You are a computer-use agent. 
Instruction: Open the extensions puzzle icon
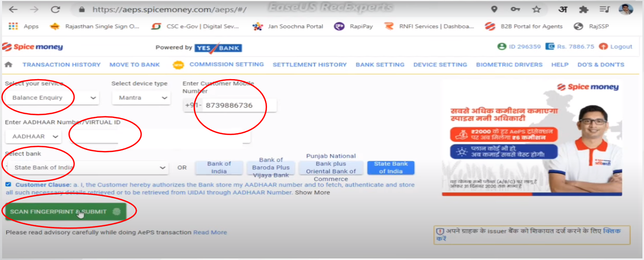[584, 9]
